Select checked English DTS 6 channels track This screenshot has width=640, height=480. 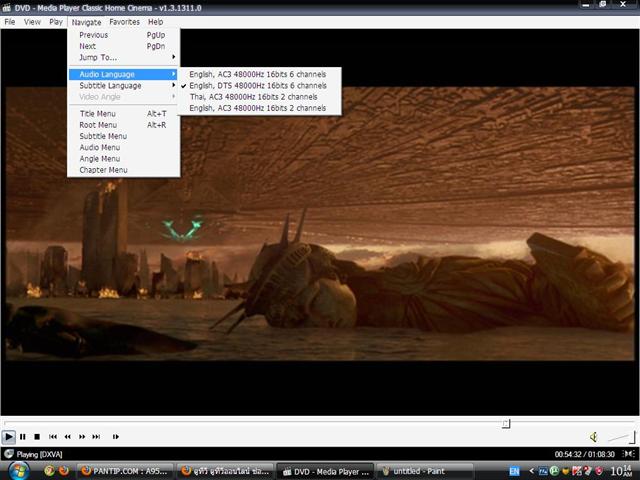tap(259, 86)
